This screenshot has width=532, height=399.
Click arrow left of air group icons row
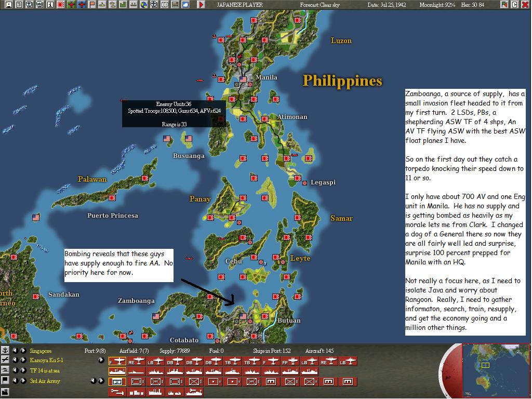(x=101, y=360)
